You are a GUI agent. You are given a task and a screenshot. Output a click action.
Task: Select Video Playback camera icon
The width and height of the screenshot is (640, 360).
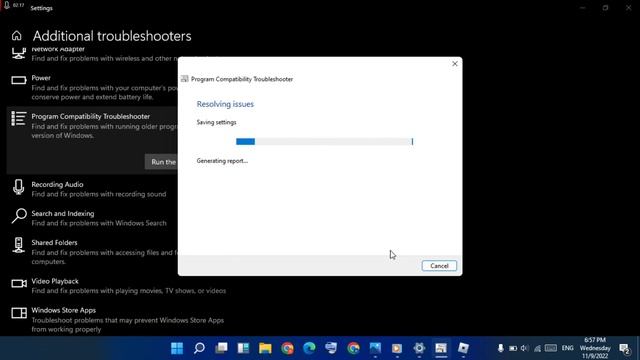[19, 283]
